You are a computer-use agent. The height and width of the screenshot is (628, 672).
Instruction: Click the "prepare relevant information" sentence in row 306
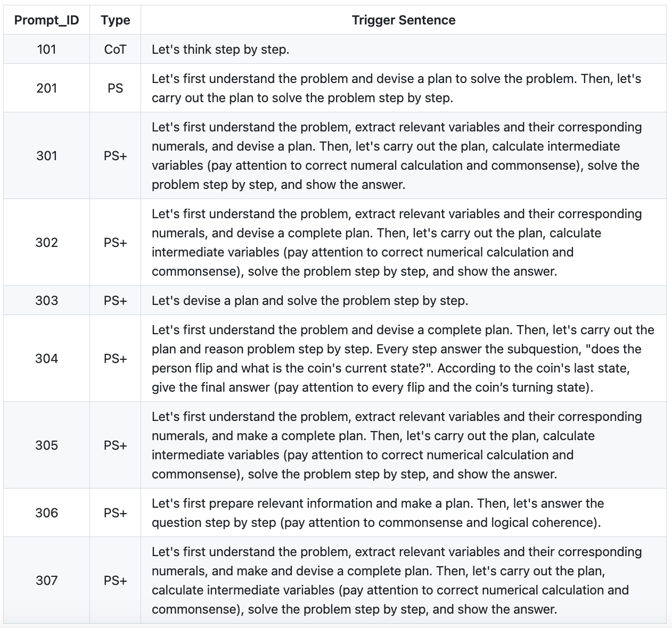[x=377, y=513]
